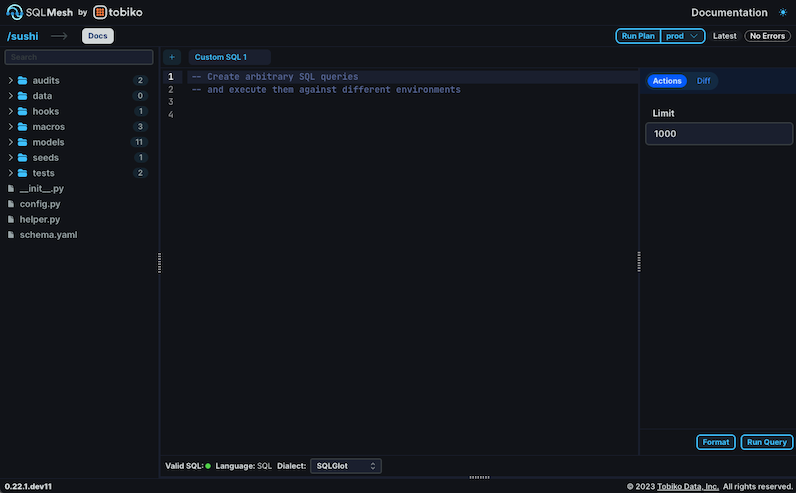The height and width of the screenshot is (493, 796).
Task: Click the macros folder icon
Action: tap(22, 126)
